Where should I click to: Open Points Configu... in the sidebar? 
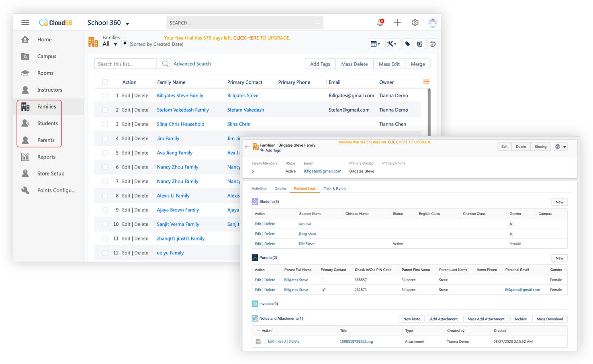click(56, 190)
